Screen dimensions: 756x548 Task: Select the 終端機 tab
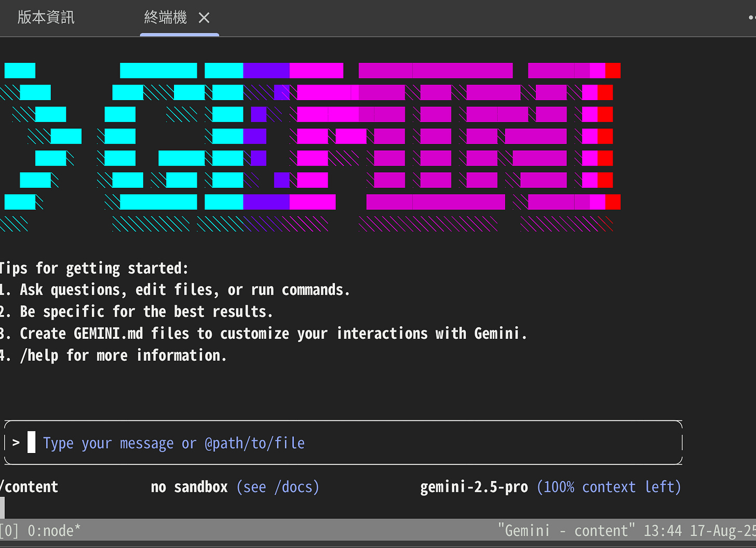pyautogui.click(x=165, y=18)
